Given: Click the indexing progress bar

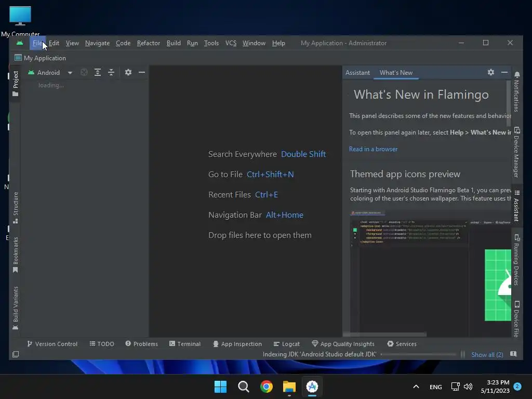Looking at the screenshot, I should click(418, 354).
